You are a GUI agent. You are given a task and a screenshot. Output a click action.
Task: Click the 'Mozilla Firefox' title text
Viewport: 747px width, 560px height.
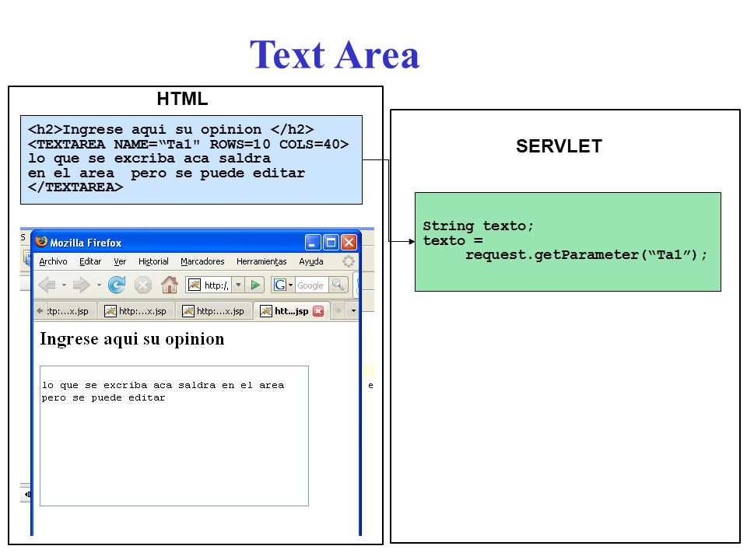coord(86,243)
